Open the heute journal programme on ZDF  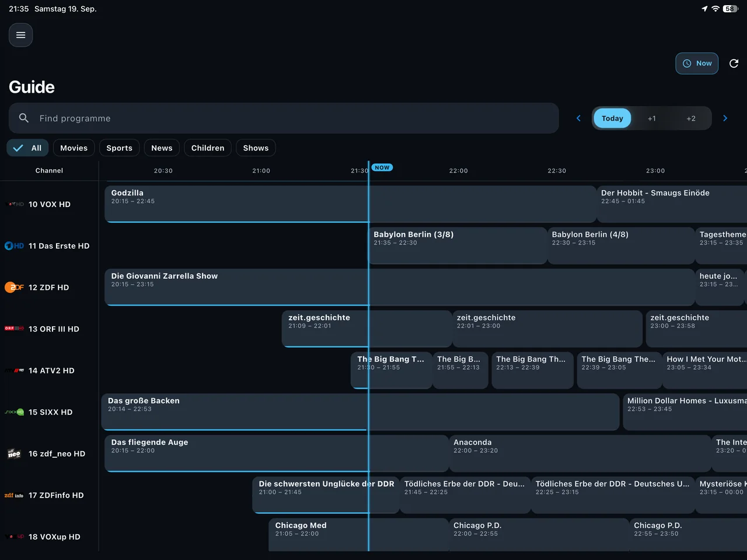[x=720, y=287]
